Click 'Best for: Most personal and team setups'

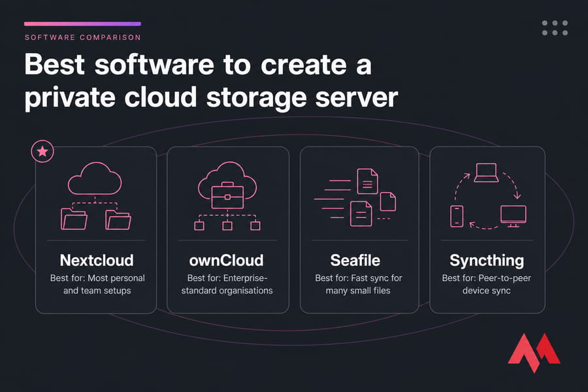(97, 284)
